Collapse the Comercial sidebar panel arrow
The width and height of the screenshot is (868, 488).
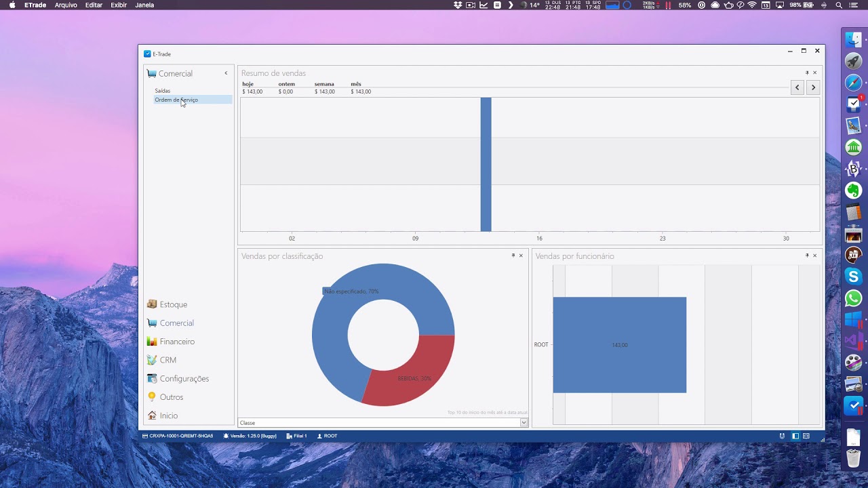point(226,73)
